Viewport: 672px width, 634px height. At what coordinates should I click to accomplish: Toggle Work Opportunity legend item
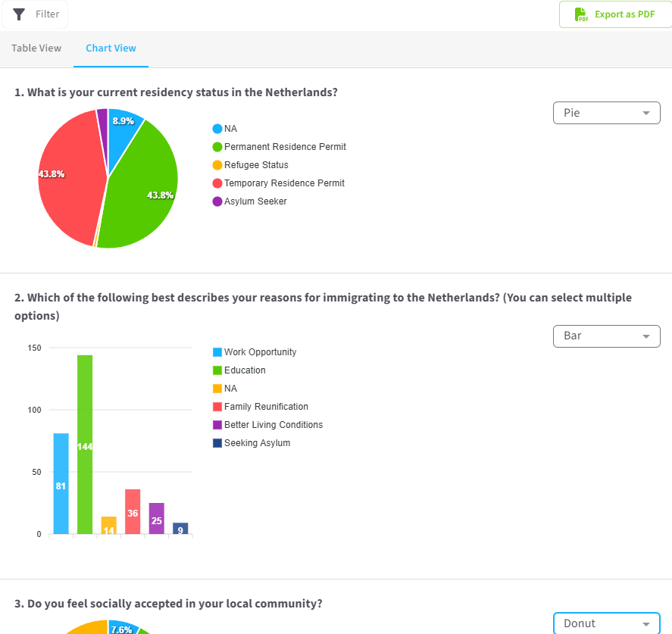click(255, 352)
